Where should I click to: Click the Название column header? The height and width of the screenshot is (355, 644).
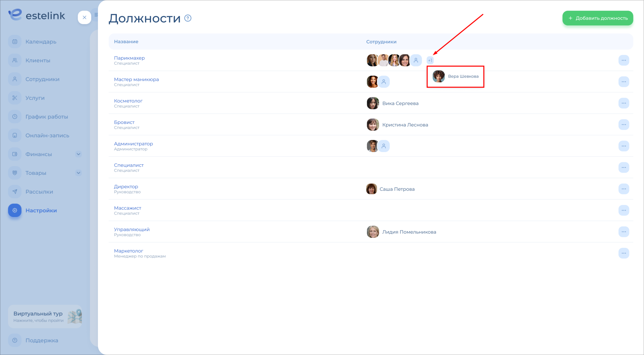click(x=126, y=42)
